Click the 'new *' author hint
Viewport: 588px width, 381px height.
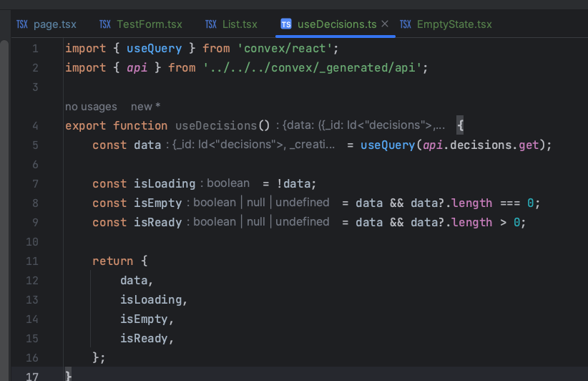pyautogui.click(x=145, y=107)
